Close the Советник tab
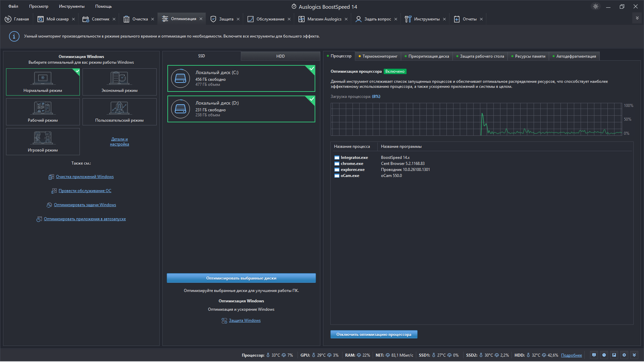Viewport: 644px width, 362px height. (114, 19)
